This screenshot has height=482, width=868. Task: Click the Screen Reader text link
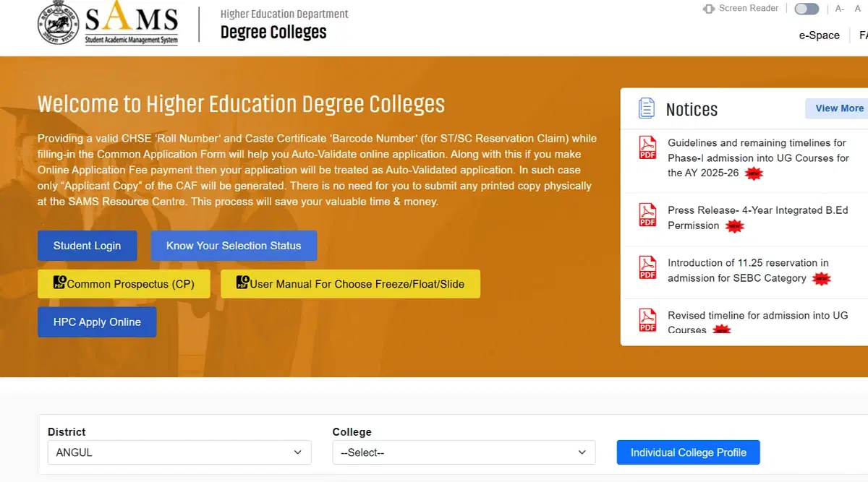tap(749, 9)
